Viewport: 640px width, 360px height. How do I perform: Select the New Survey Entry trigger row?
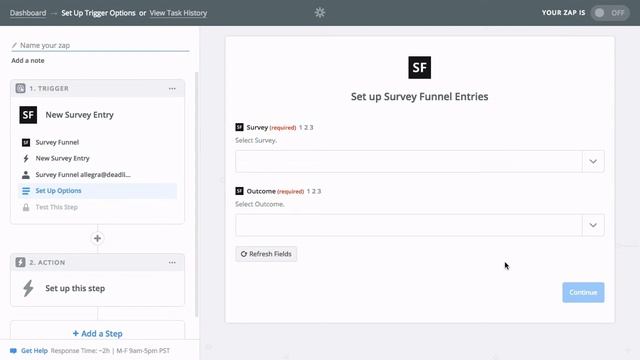pyautogui.click(x=98, y=158)
